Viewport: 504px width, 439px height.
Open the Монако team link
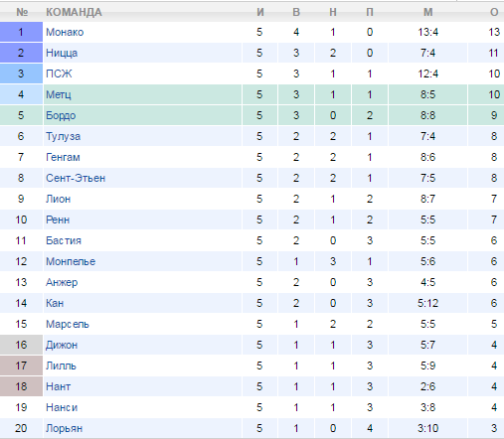click(65, 32)
